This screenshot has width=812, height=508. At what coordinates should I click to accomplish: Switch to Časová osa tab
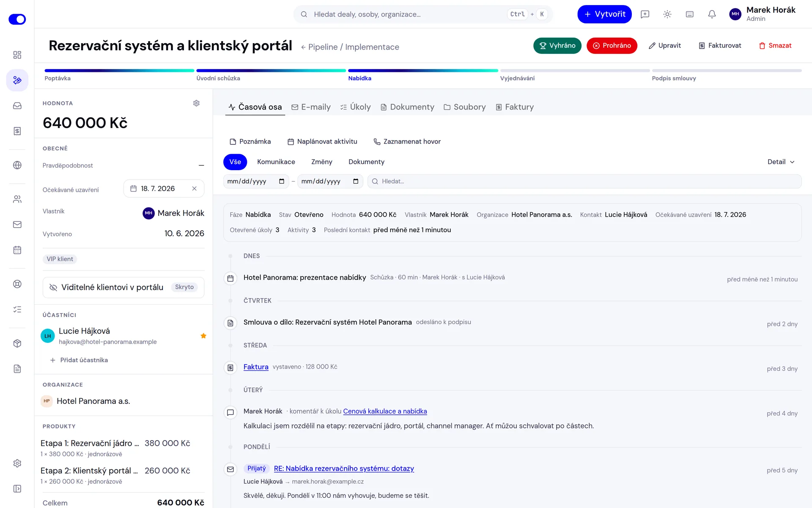(255, 107)
